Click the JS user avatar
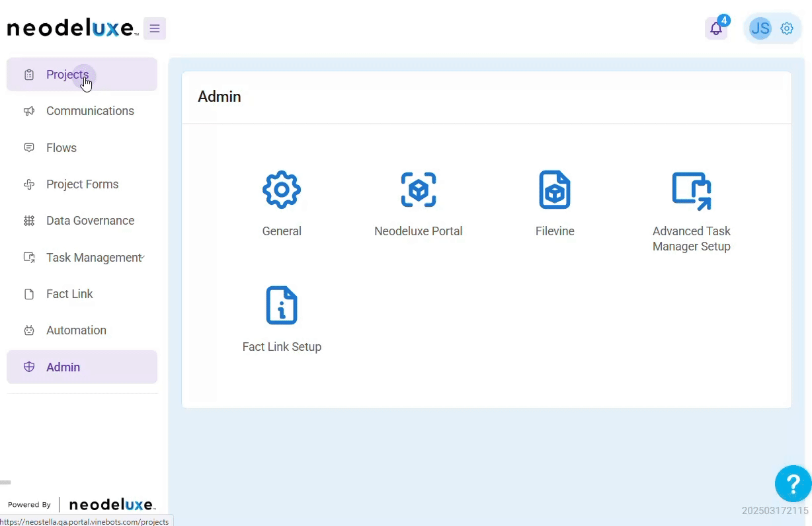This screenshot has width=812, height=526. click(x=760, y=28)
